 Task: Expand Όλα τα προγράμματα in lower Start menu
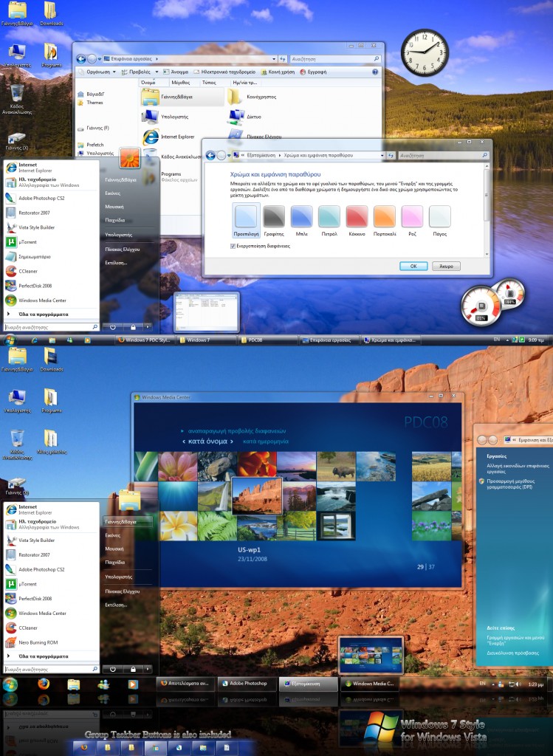coord(44,656)
